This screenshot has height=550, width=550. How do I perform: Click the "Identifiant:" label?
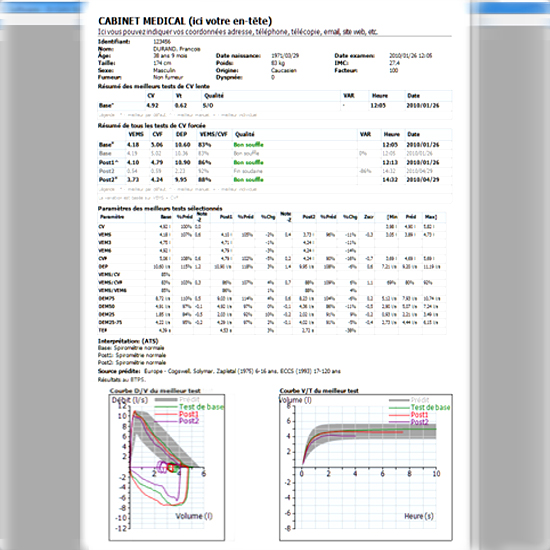click(114, 41)
